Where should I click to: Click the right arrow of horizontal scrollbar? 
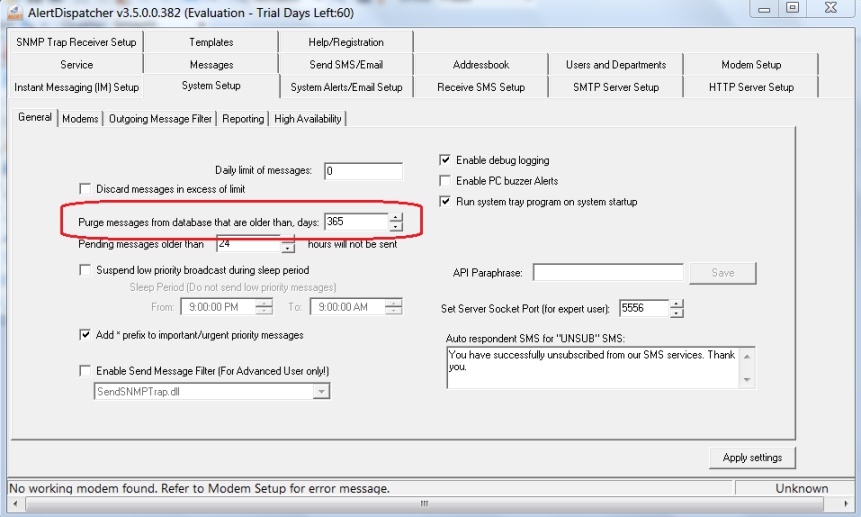point(845,504)
